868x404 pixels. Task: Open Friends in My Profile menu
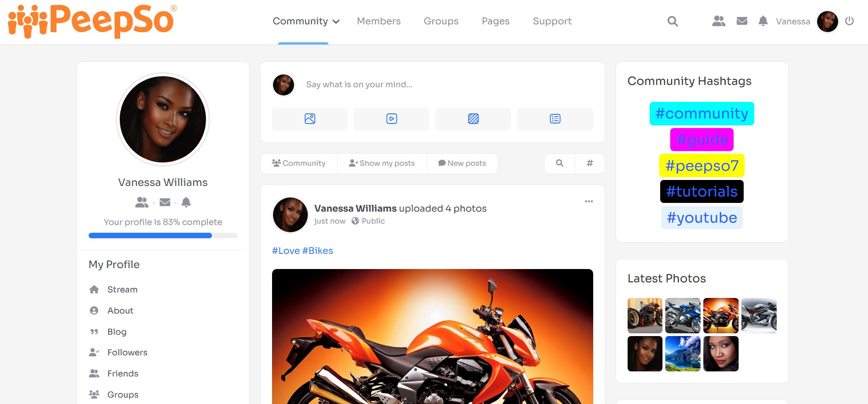point(122,374)
